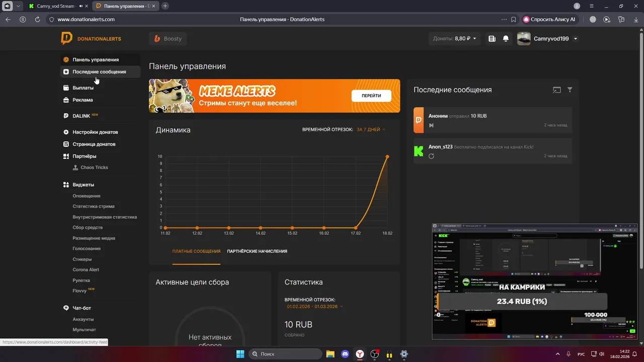The image size is (644, 362).
Task: Open Страница донатов in the sidebar
Action: pos(94,144)
